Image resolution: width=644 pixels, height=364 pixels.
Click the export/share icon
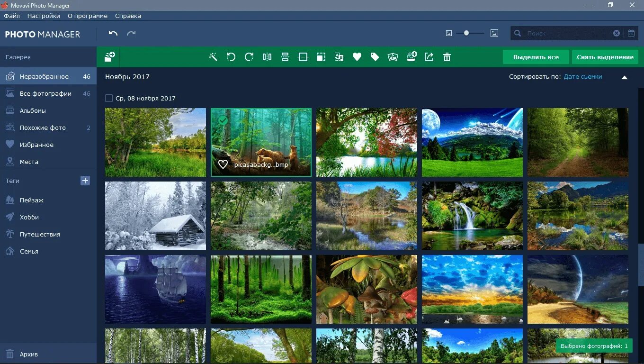(x=429, y=57)
